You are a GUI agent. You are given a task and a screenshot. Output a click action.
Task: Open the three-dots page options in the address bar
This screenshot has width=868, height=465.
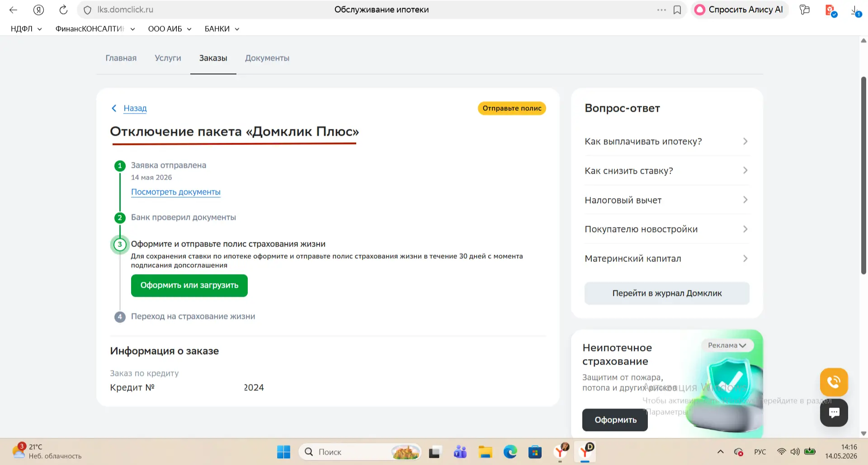[x=661, y=9]
